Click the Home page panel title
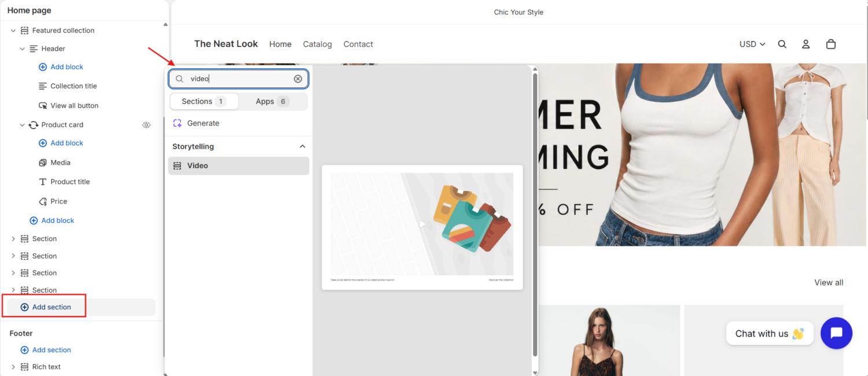The image size is (868, 376). click(x=30, y=10)
